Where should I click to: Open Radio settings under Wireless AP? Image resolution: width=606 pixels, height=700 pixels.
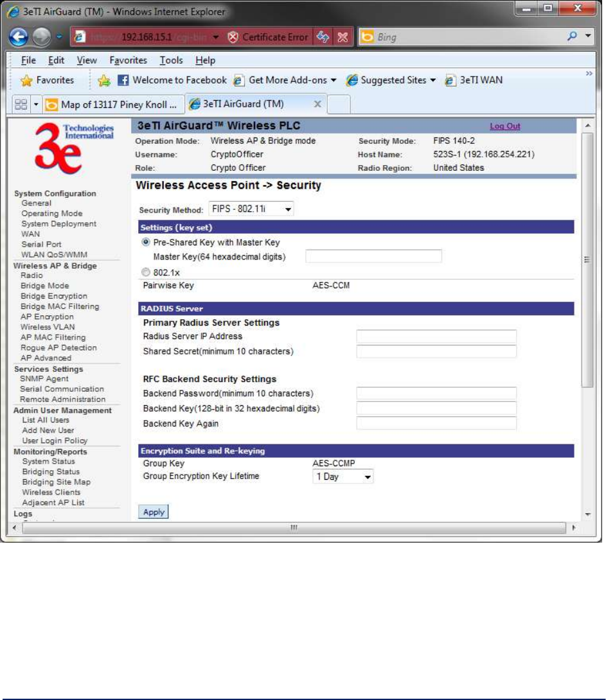pos(31,276)
